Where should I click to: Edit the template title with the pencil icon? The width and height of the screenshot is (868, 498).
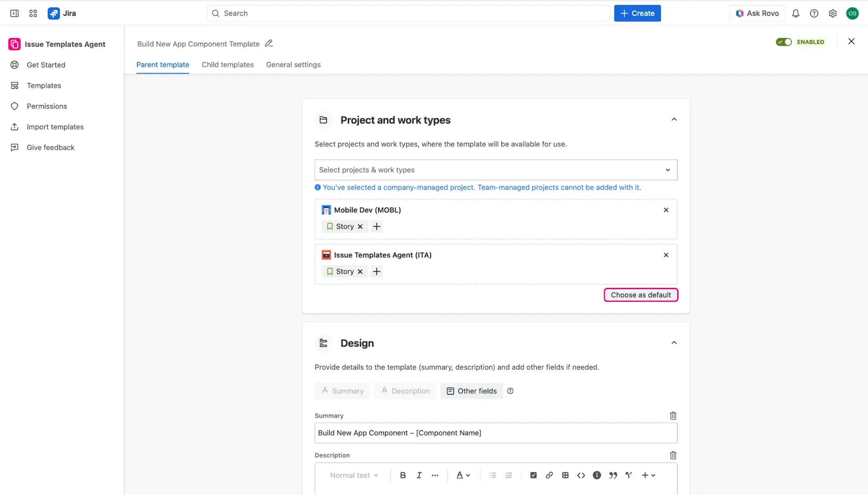pos(269,43)
